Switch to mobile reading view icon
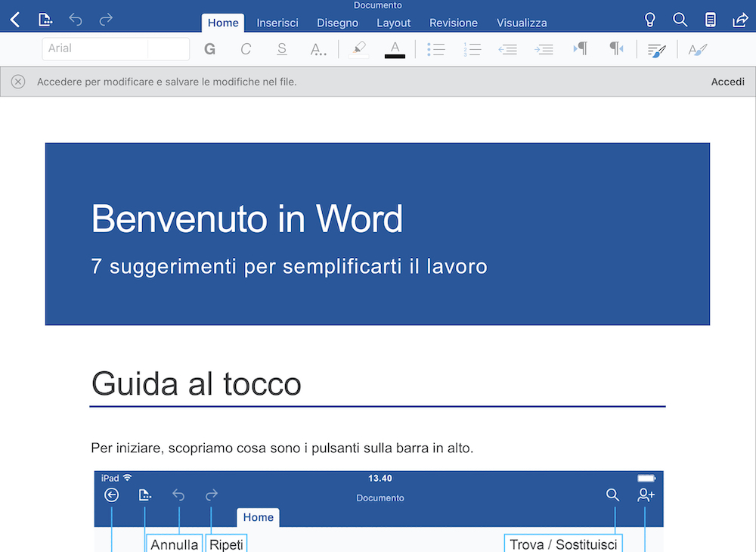Image resolution: width=756 pixels, height=552 pixels. point(710,20)
